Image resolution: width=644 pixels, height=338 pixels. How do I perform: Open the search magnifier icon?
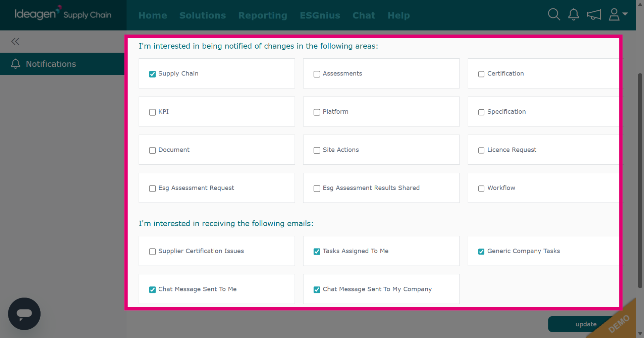pos(554,14)
